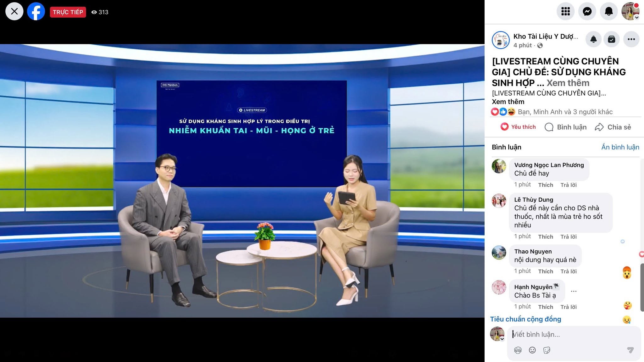Screen dimensions: 644x362
Task: Open the sticker picker icon
Action: (x=547, y=350)
